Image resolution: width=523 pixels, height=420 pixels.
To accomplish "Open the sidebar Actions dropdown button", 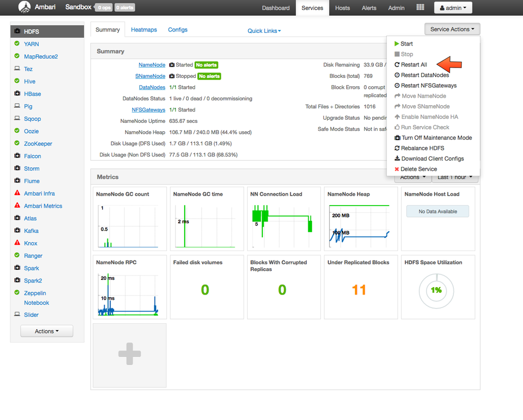I will pyautogui.click(x=47, y=331).
